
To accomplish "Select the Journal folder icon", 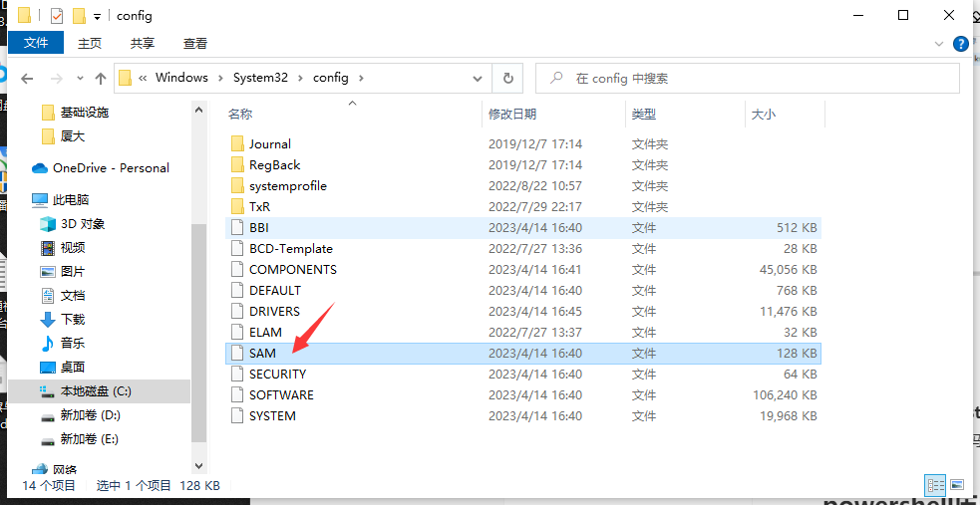I will 237,144.
